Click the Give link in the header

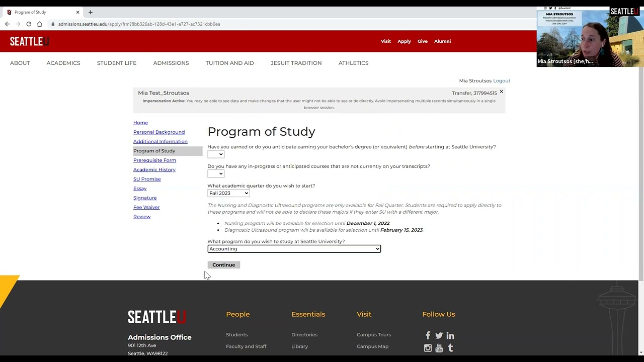click(x=423, y=41)
